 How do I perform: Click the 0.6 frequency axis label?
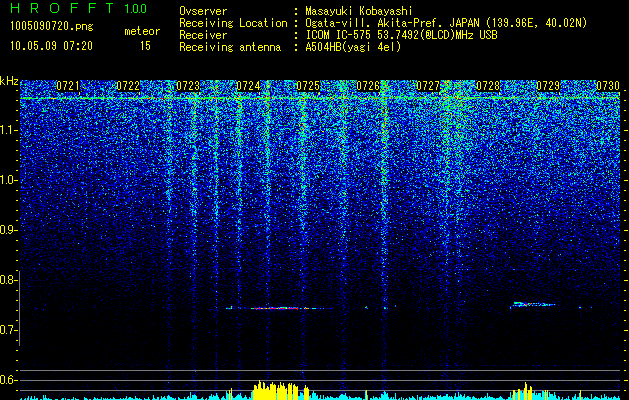[x=9, y=380]
